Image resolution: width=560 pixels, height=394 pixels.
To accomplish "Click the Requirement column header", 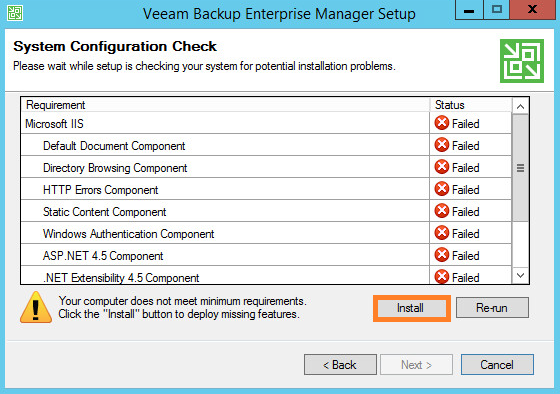I will pos(225,105).
